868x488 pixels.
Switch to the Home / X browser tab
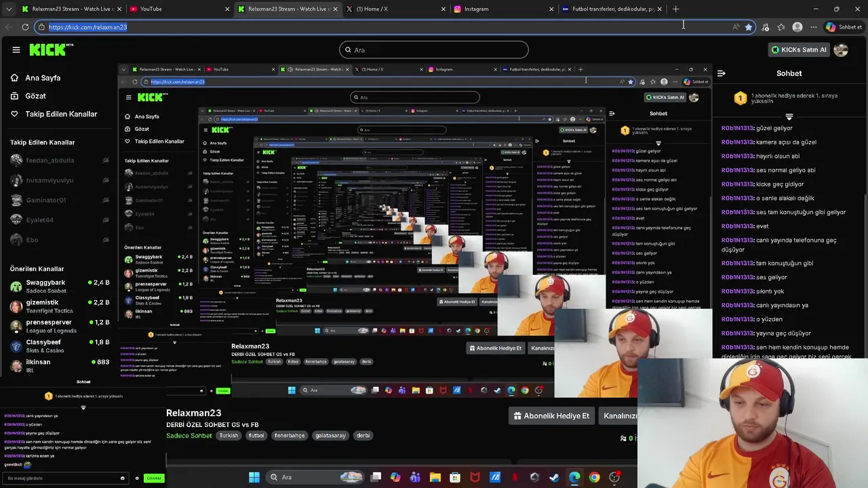tap(395, 9)
